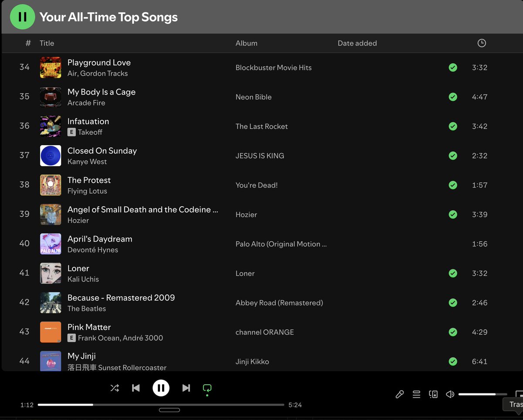Open artist link Arcade Fire

pos(86,103)
